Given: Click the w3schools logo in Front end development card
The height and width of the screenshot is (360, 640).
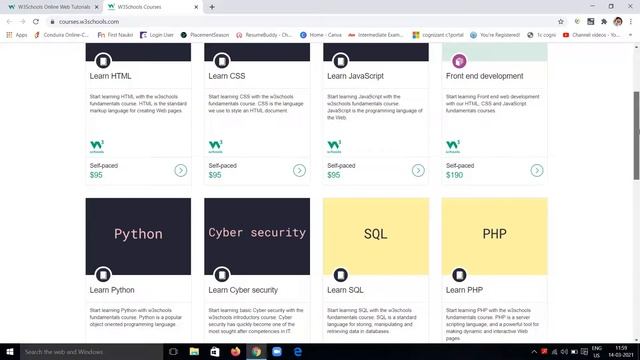Looking at the screenshot, I should [453, 147].
